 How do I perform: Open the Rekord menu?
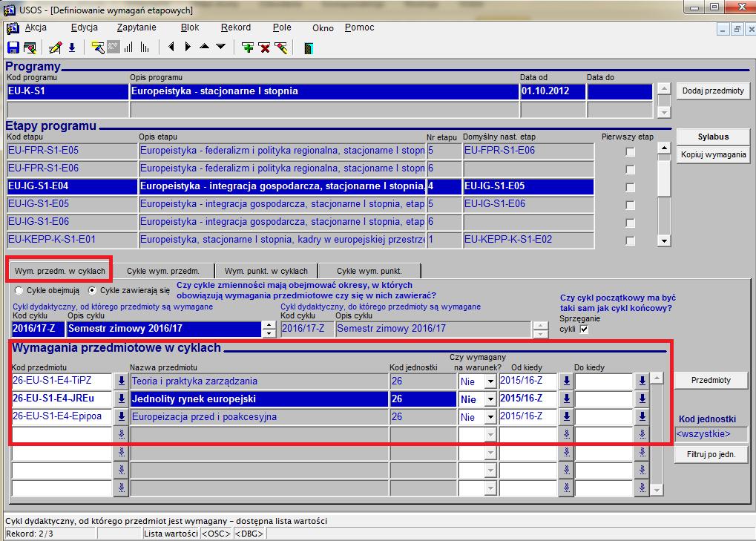(236, 27)
